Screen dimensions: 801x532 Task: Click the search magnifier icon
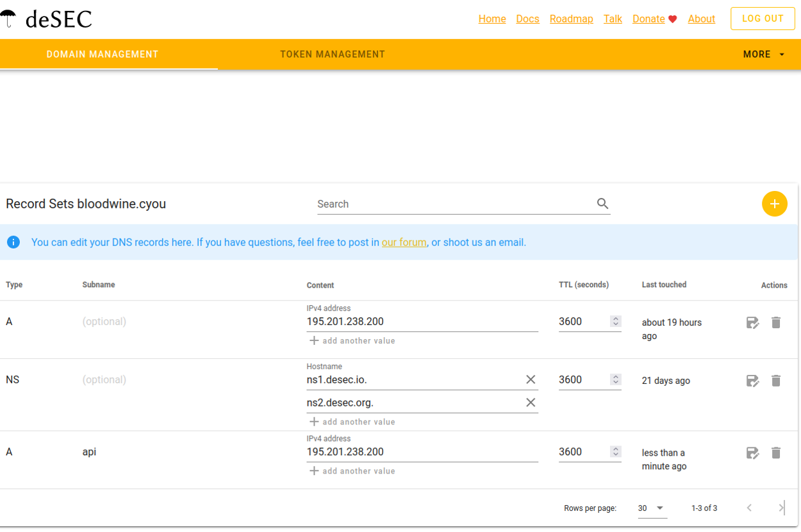click(602, 204)
